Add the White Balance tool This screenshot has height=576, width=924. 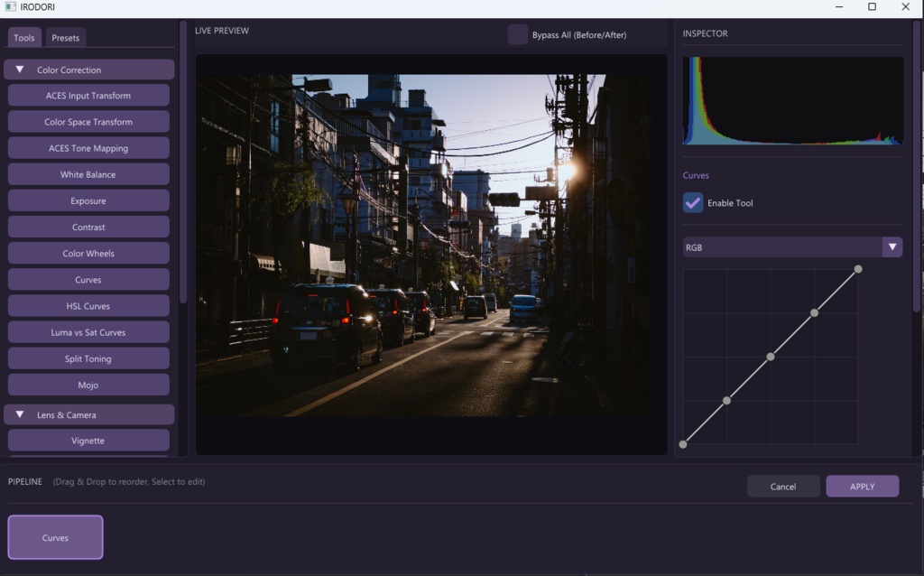pos(88,174)
